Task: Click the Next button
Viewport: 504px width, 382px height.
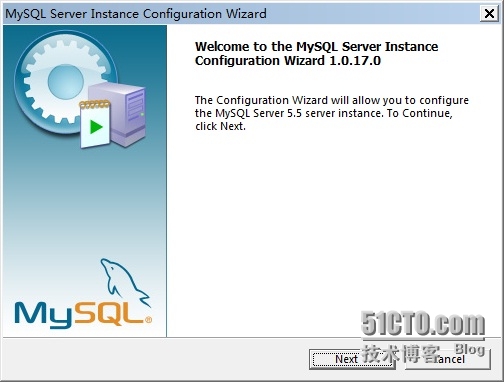Action: (352, 359)
